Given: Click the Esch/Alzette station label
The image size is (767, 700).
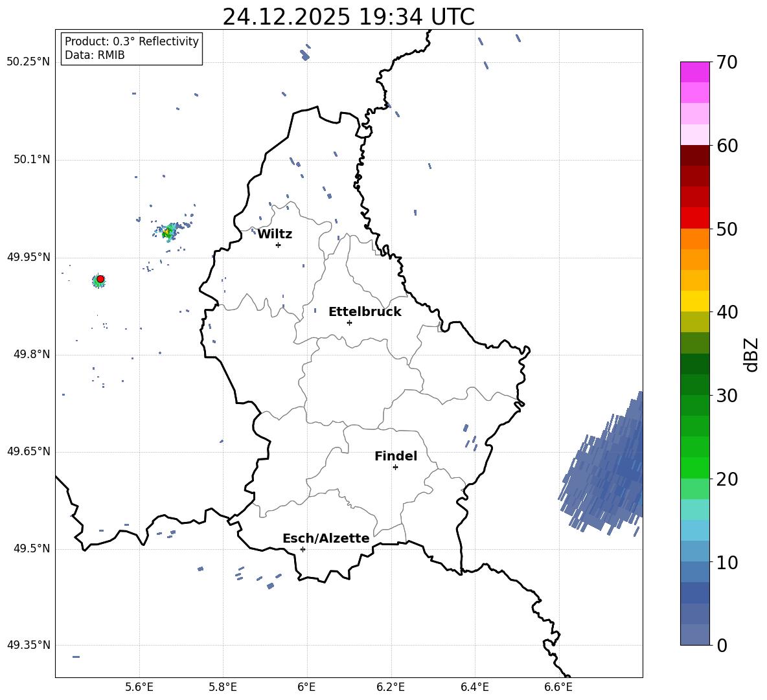Looking at the screenshot, I should click(326, 538).
